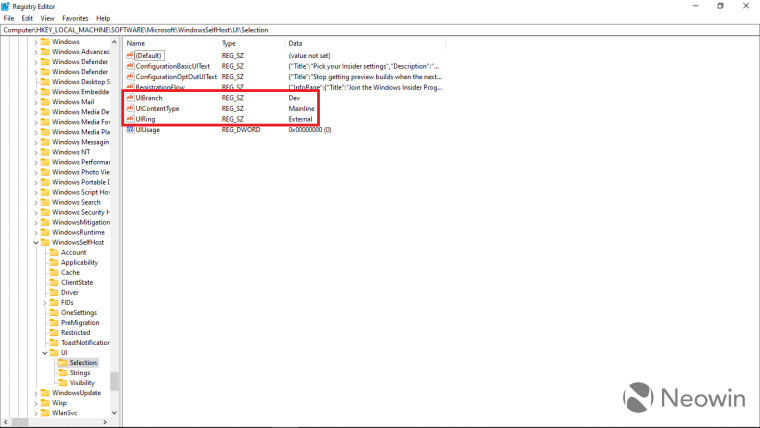Click the Cache folder icon
The width and height of the screenshot is (760, 428).
tap(54, 272)
